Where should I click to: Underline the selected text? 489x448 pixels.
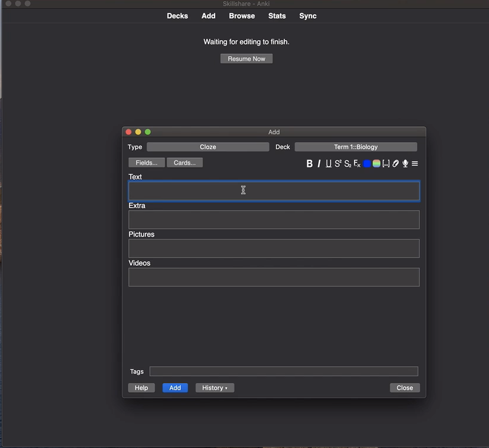328,163
